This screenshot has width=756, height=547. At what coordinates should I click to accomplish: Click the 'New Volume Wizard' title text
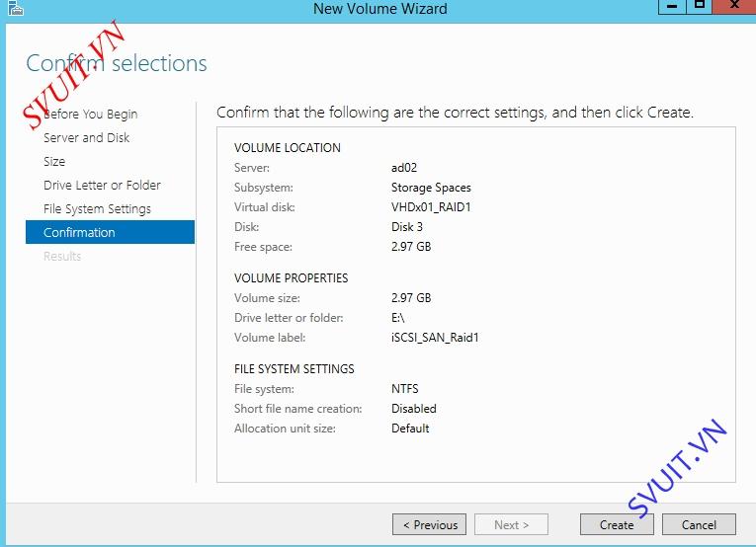pyautogui.click(x=380, y=8)
